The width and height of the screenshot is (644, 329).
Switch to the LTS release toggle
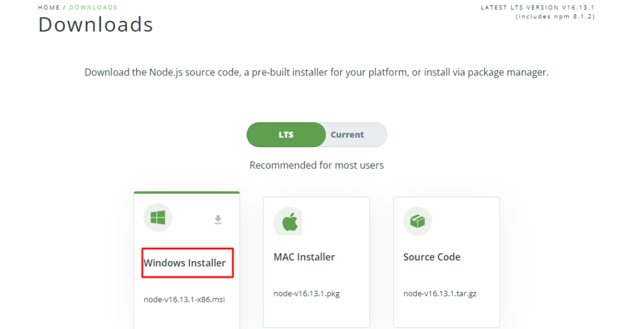tap(286, 135)
